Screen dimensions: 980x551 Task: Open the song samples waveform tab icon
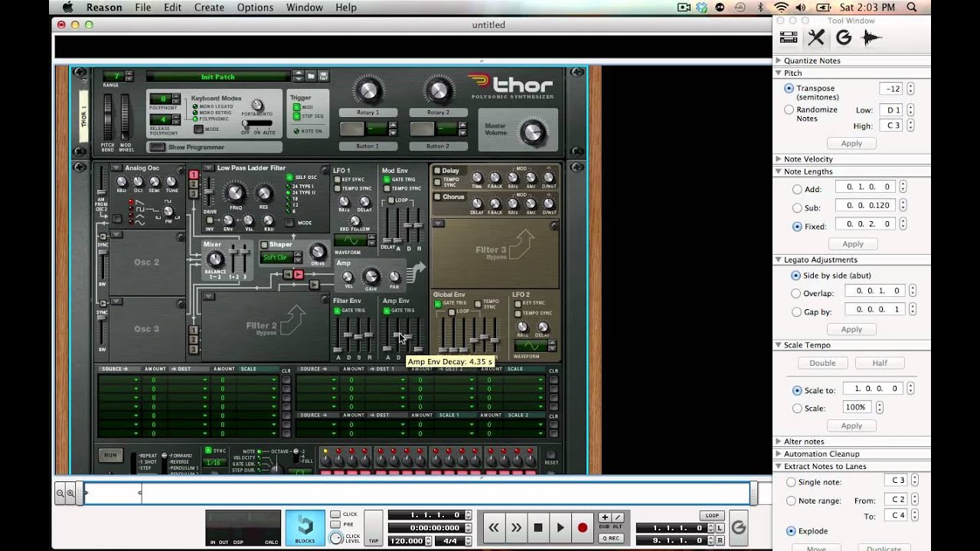(x=871, y=37)
